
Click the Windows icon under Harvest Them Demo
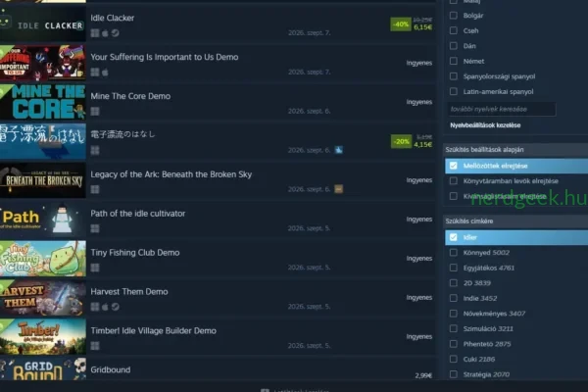point(95,307)
